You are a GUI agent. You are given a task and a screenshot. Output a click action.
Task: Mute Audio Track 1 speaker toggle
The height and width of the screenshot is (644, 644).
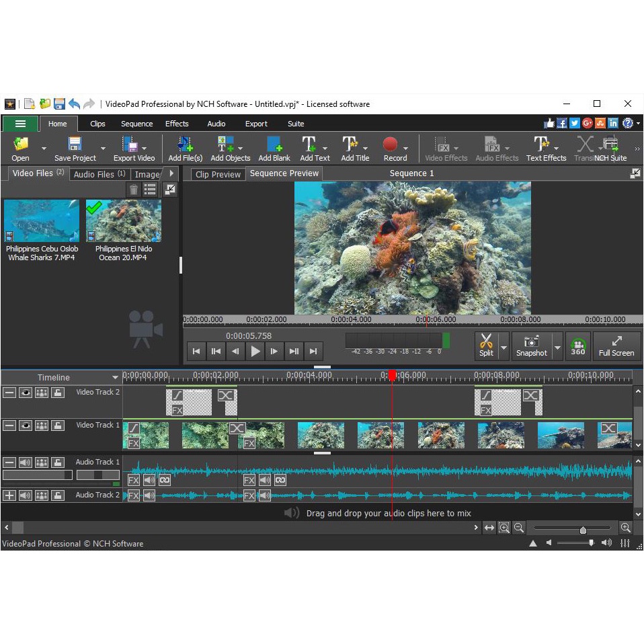click(26, 462)
